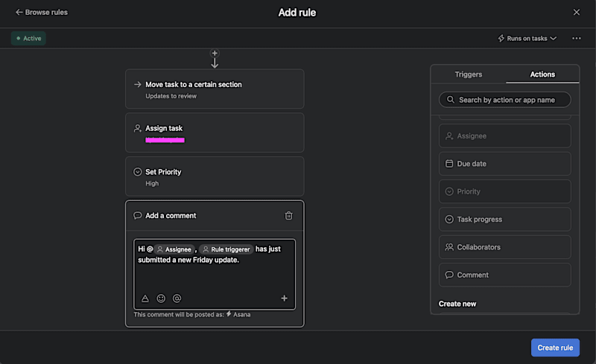
Task: Click the arrow icon on Move task card
Action: (137, 84)
